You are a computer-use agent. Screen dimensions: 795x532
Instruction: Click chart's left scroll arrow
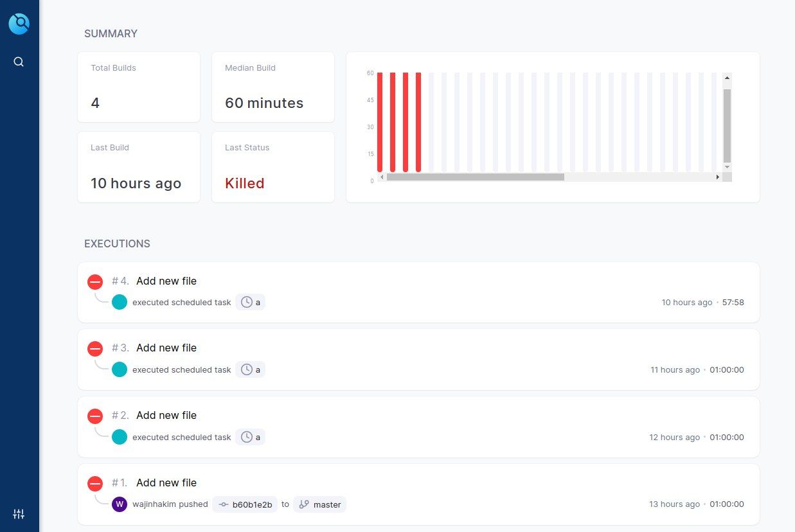pyautogui.click(x=381, y=177)
